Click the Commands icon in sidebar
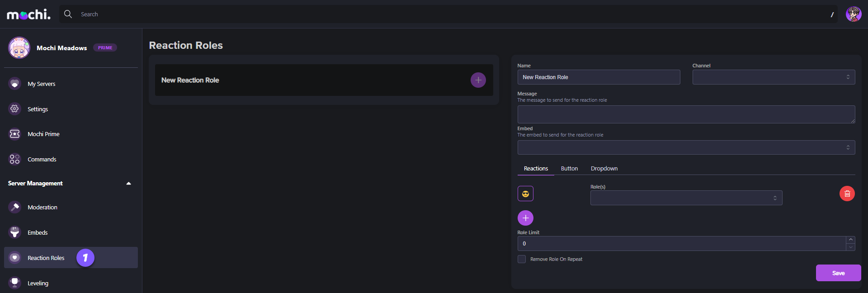Screen dimensions: 868x293 click(x=14, y=159)
